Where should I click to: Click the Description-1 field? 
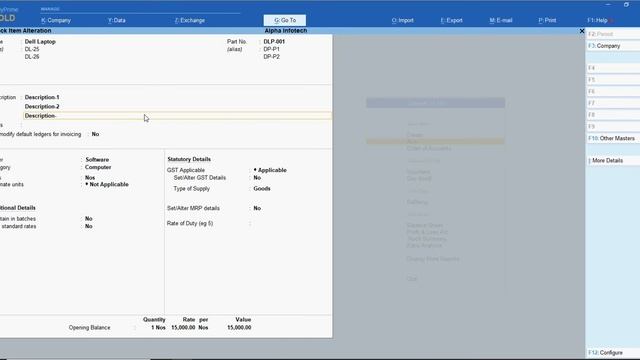(42, 97)
